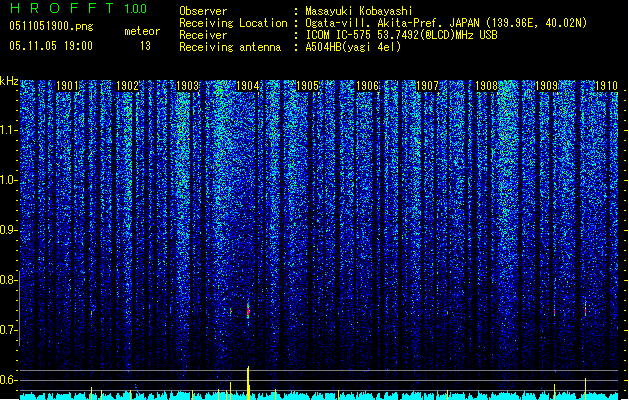This screenshot has width=629, height=400.
Task: Click the Receiving antenna label
Action: point(230,47)
